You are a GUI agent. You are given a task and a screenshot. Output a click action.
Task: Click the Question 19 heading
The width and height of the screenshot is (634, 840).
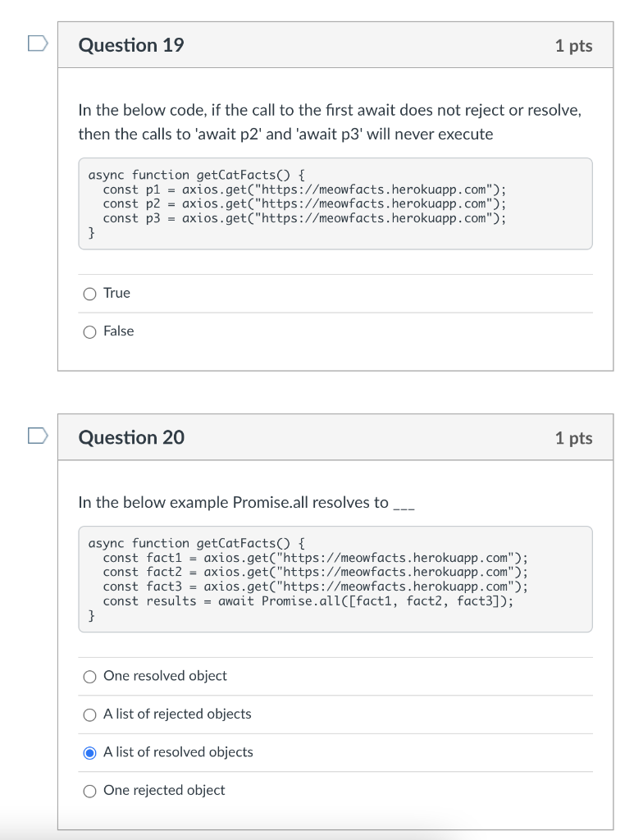(131, 45)
